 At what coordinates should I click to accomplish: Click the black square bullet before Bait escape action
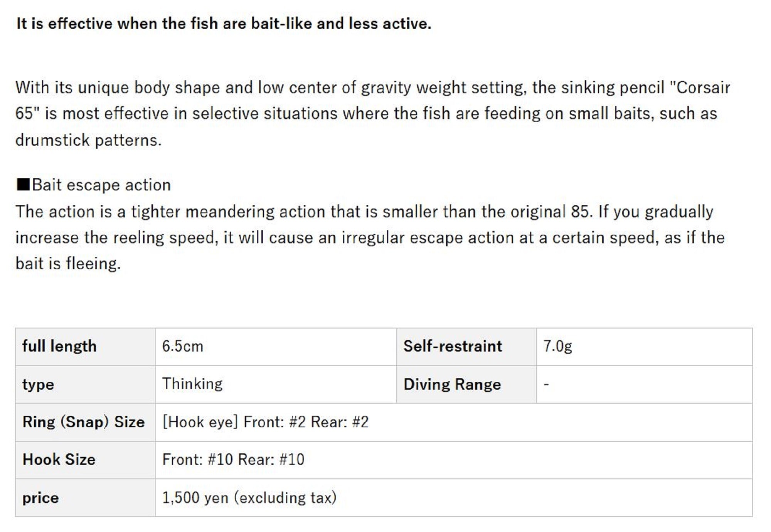click(x=23, y=185)
